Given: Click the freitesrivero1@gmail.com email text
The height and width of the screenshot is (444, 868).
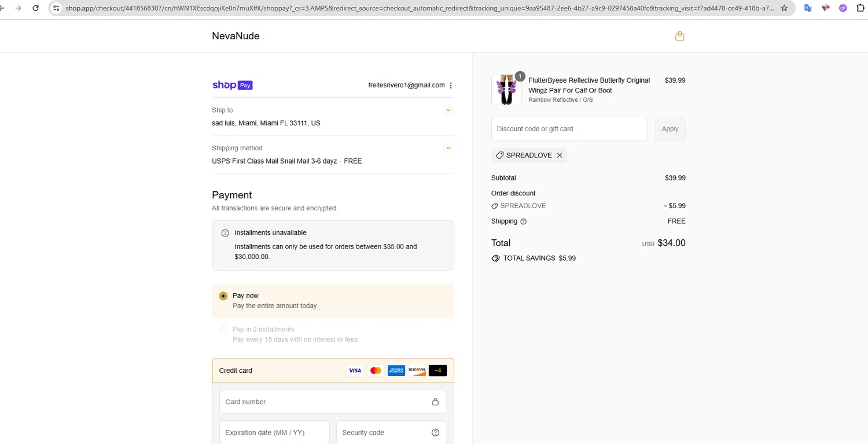Looking at the screenshot, I should coord(406,85).
